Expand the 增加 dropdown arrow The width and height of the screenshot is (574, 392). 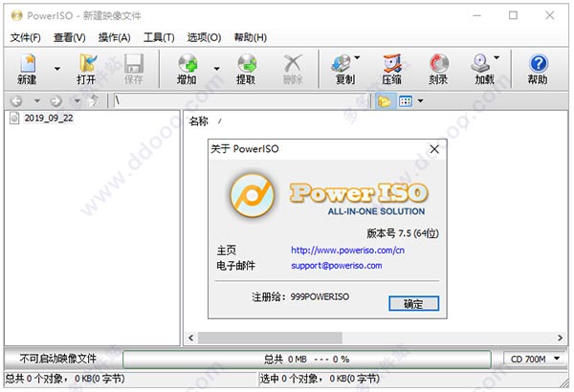[217, 69]
